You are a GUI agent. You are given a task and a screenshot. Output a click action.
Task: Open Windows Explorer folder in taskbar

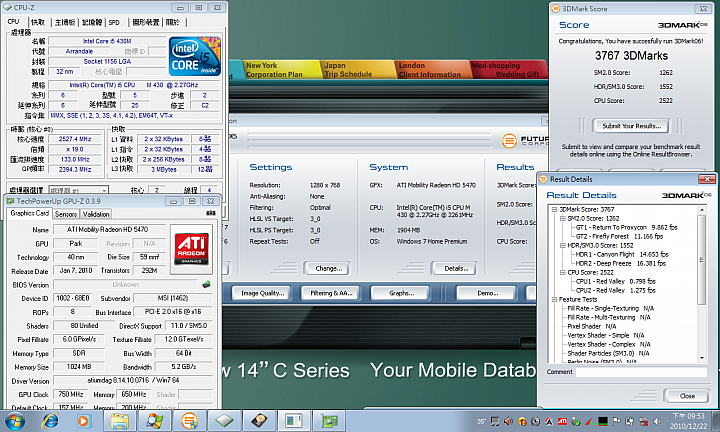point(120,421)
